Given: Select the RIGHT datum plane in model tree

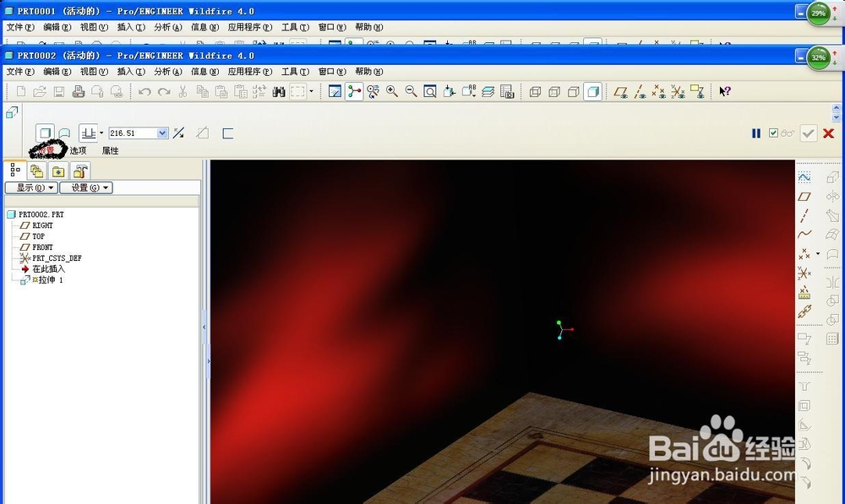Looking at the screenshot, I should click(x=42, y=225).
